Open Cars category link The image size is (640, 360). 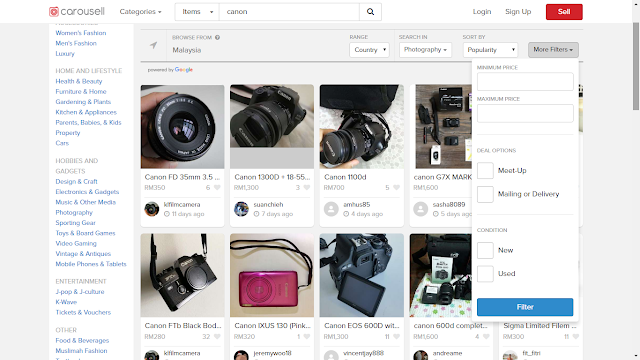point(62,143)
